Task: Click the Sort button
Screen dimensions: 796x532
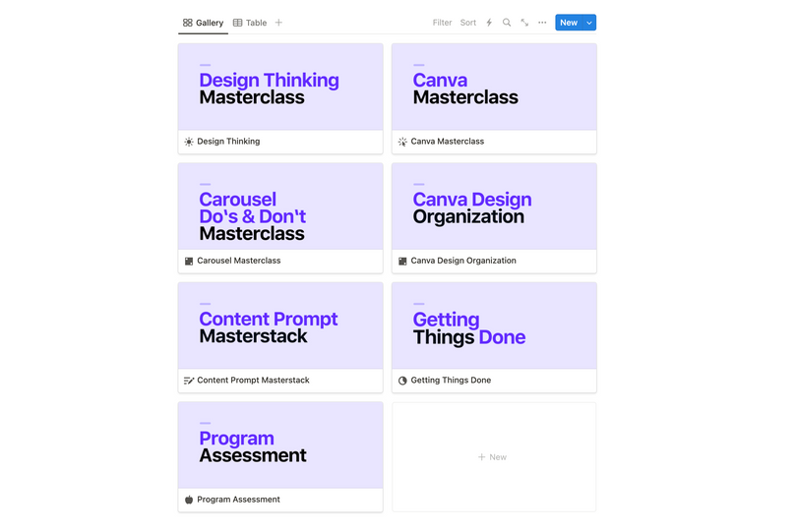Action: (x=468, y=23)
